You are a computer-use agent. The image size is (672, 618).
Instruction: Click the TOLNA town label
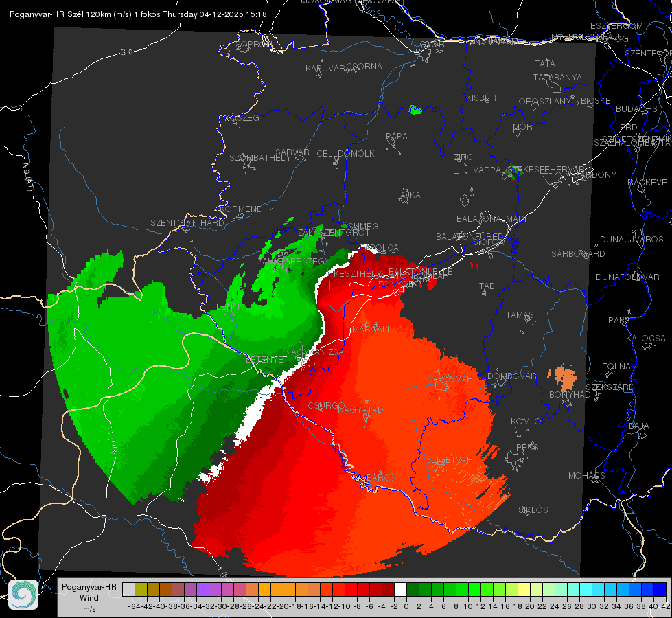(x=616, y=367)
